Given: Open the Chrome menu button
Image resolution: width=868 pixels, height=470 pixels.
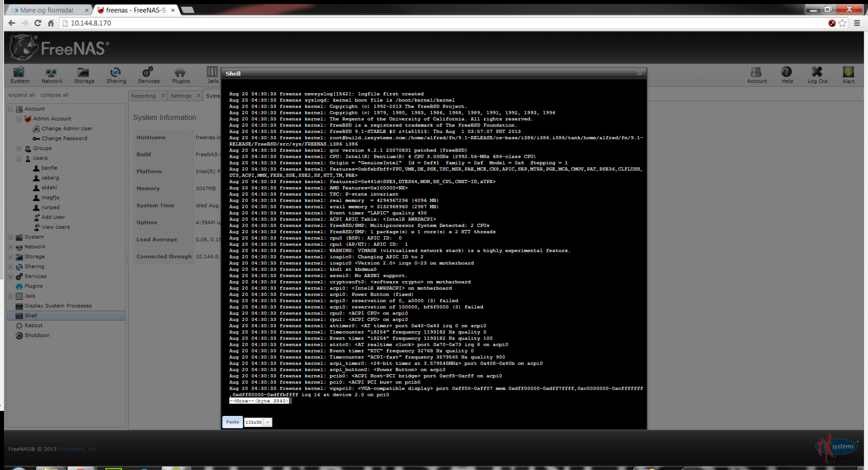Looking at the screenshot, I should (857, 23).
